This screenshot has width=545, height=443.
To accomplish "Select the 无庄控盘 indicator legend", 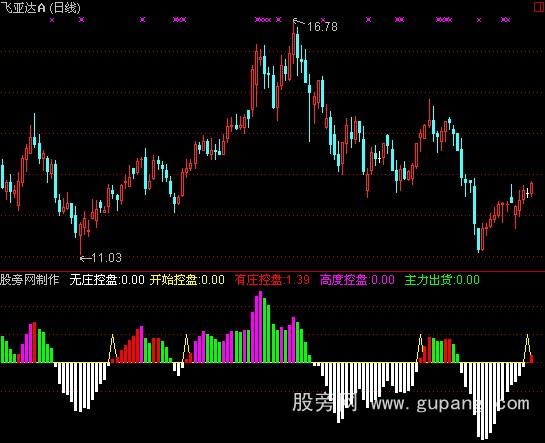I will [107, 279].
